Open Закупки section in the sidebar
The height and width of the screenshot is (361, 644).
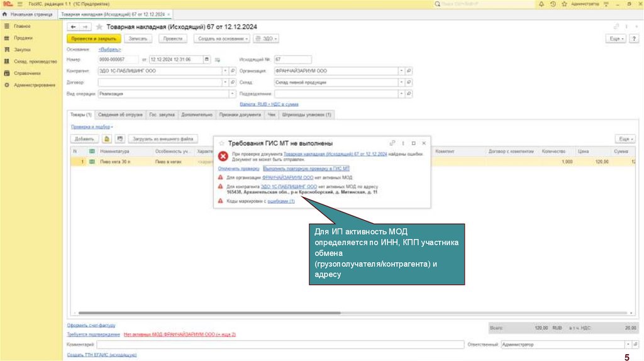pyautogui.click(x=22, y=50)
